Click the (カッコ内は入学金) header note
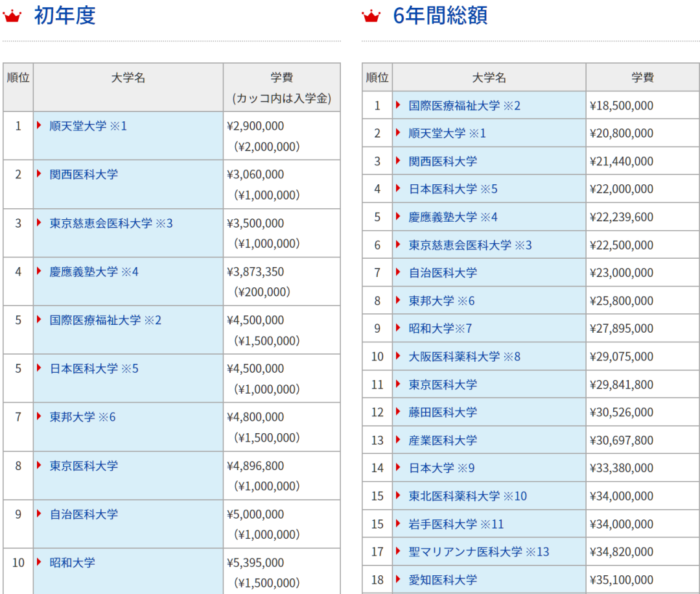 point(281,99)
